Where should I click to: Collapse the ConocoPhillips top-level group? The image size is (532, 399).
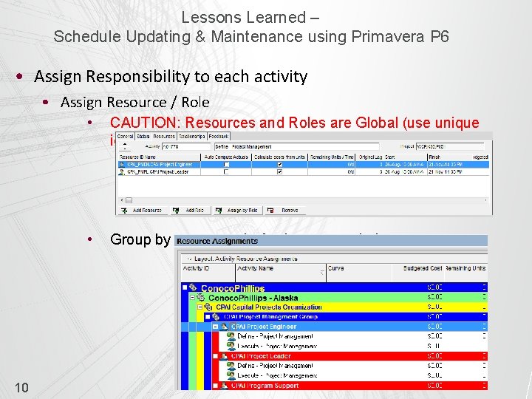[x=185, y=287]
